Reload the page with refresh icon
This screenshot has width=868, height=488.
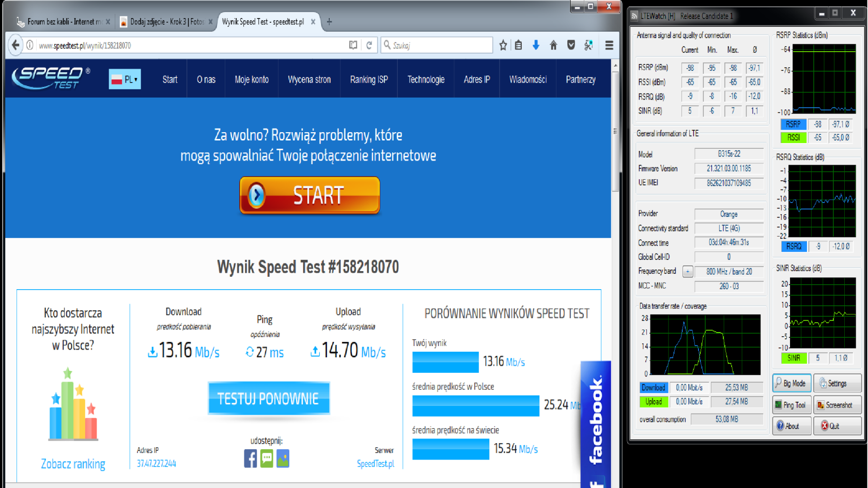369,45
